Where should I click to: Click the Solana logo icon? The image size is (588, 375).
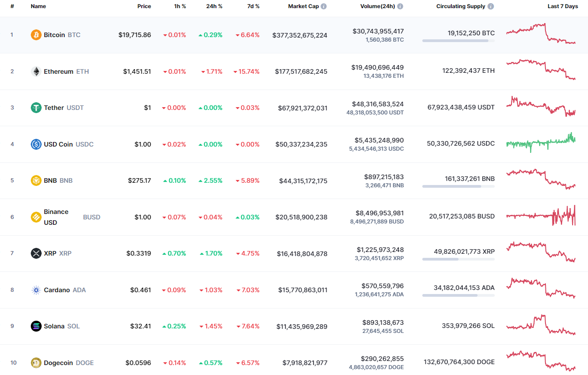35,326
